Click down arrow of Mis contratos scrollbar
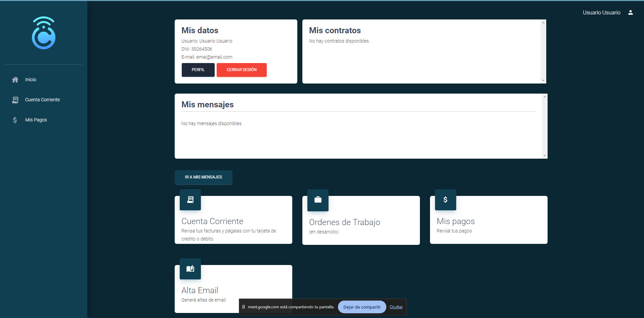Screen dimensions: 644x318 pyautogui.click(x=543, y=81)
